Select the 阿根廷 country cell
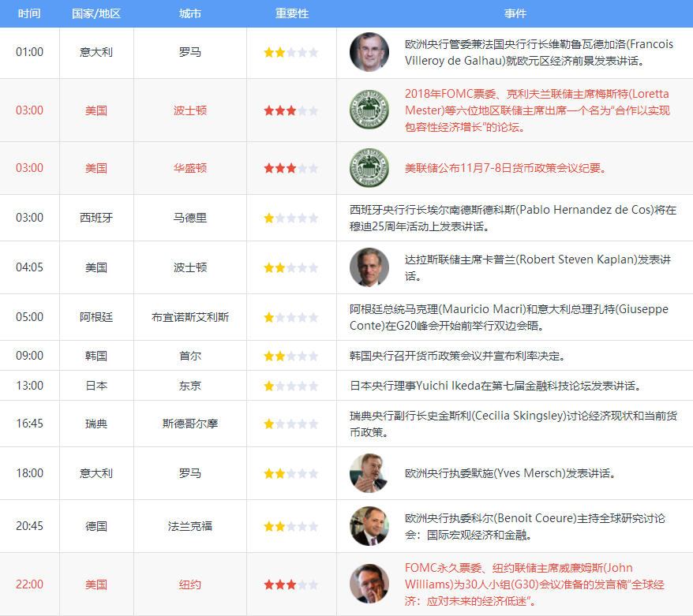 point(96,317)
